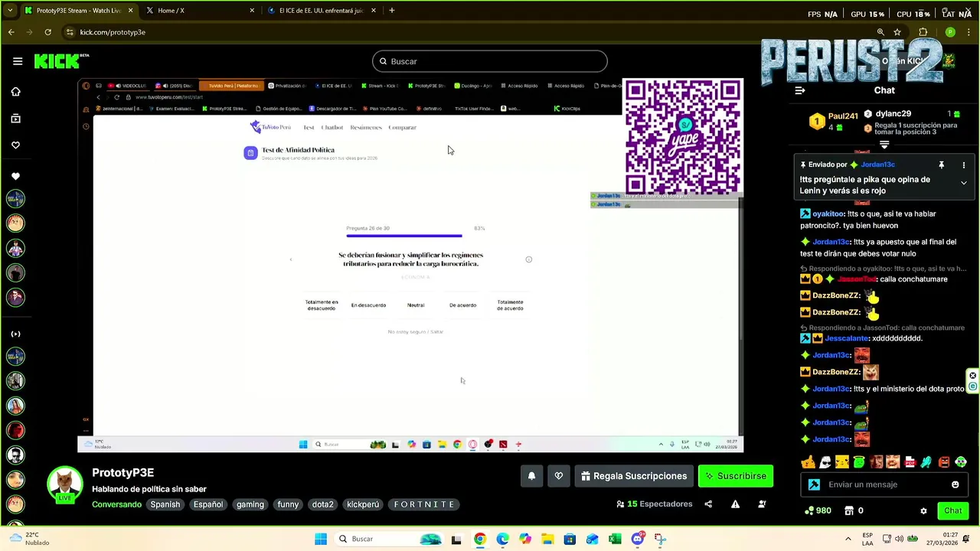Open the Browse icon below Home in sidebar
The image size is (980, 551).
tap(15, 119)
